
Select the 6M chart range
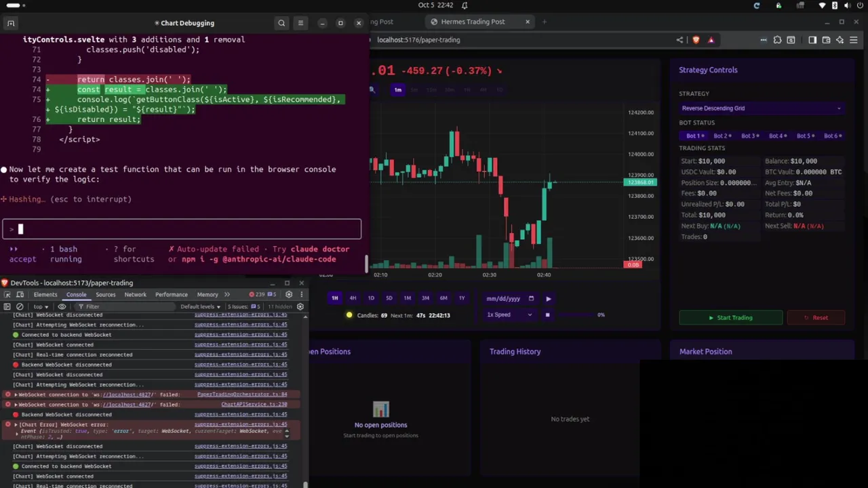(x=443, y=298)
